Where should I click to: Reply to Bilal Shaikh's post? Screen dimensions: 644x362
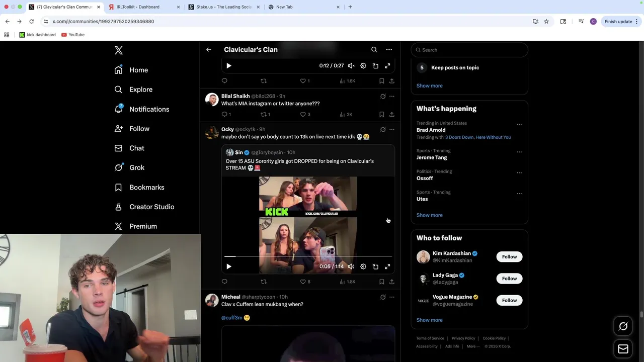click(226, 115)
